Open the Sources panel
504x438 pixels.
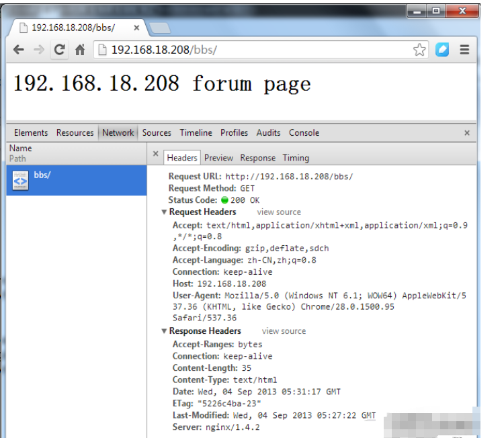point(157,133)
